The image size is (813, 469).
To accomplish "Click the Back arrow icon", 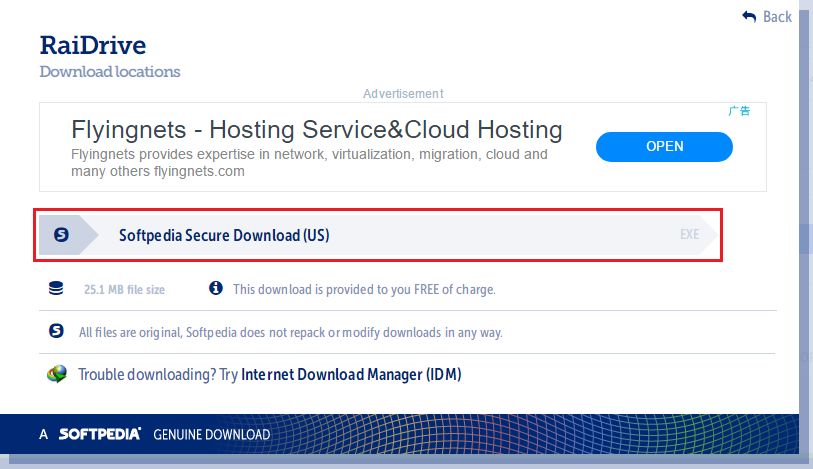I will (749, 17).
